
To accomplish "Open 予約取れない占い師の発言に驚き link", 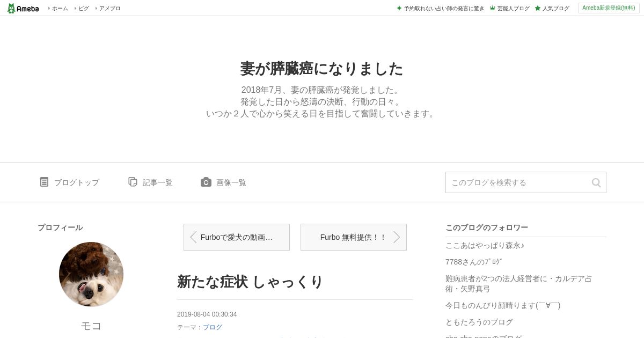I will (444, 9).
